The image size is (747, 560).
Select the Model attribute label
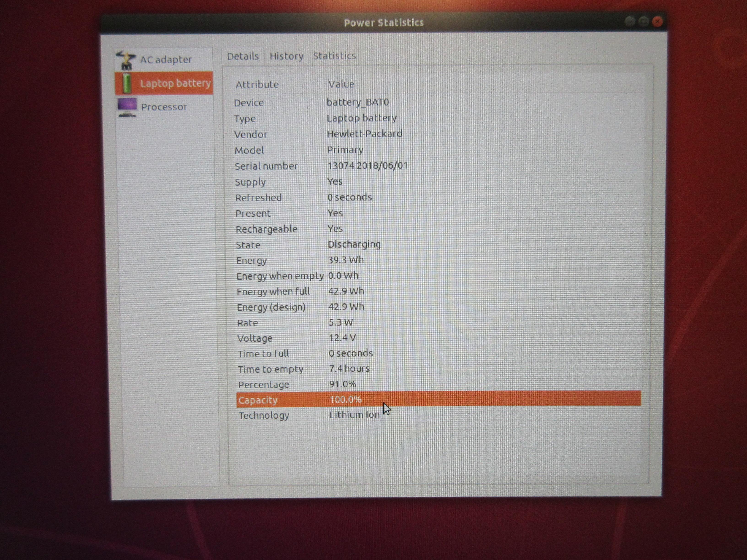tap(249, 150)
